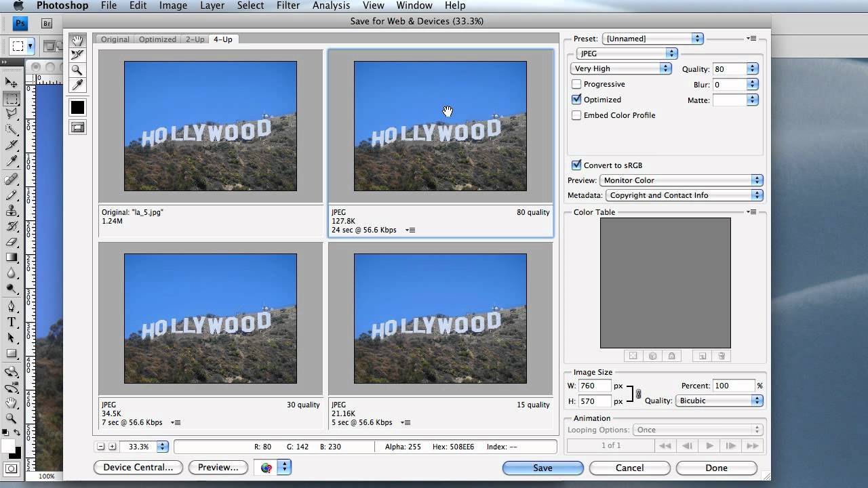The width and height of the screenshot is (868, 488).
Task: Select the Polygonal Lasso tool in Photoshop's toolbar
Action: click(12, 114)
